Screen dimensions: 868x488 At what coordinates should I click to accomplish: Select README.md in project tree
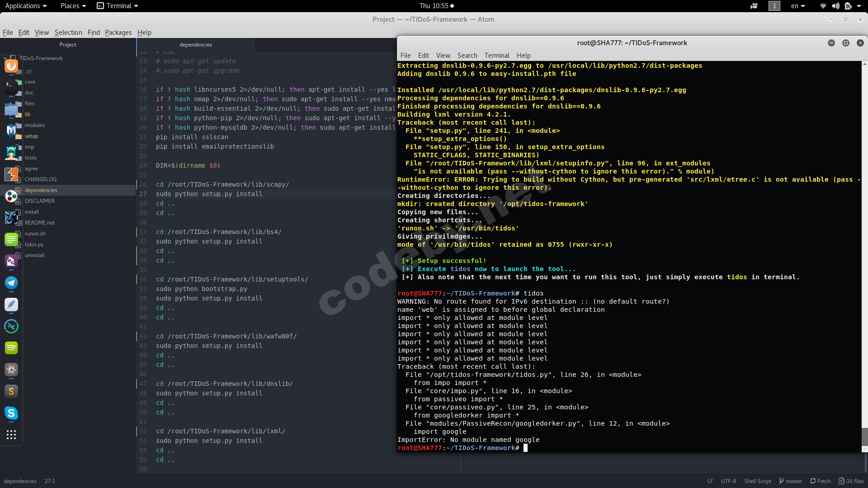pos(39,223)
